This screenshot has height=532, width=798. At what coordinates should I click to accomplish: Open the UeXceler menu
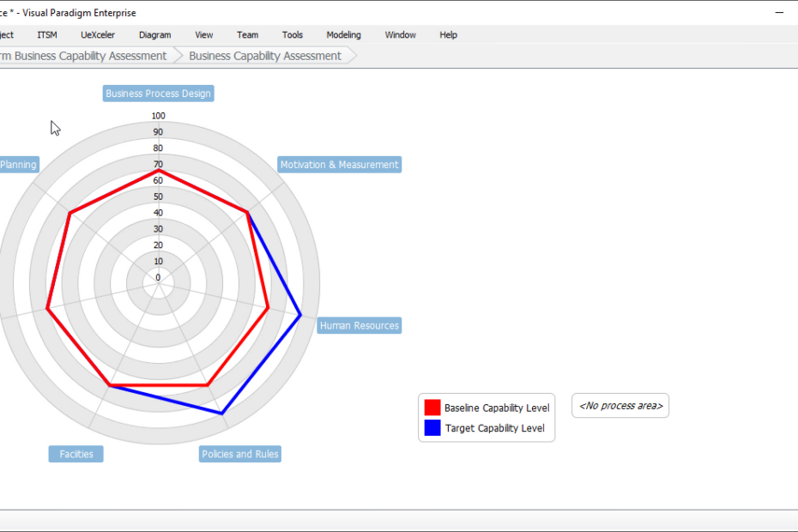[x=98, y=35]
